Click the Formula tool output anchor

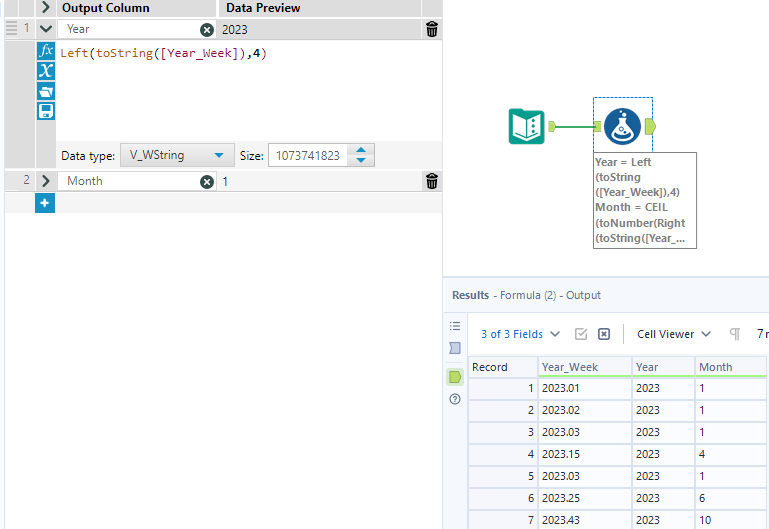tap(650, 126)
